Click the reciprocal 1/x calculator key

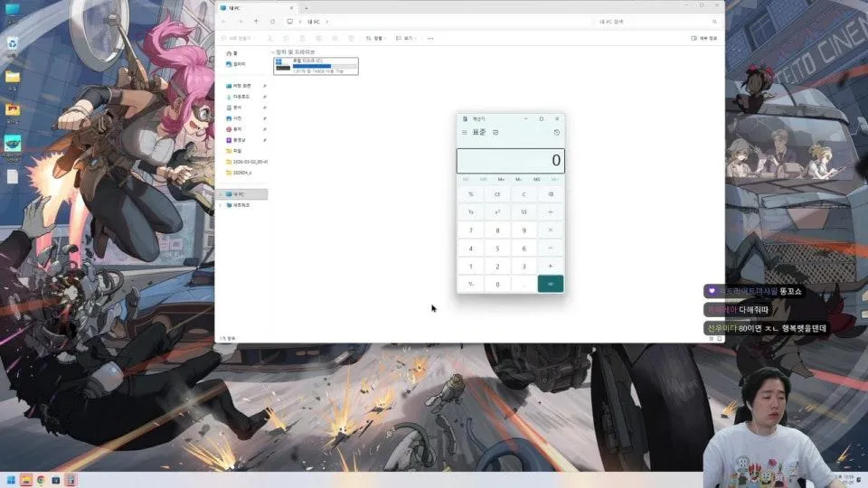click(470, 211)
